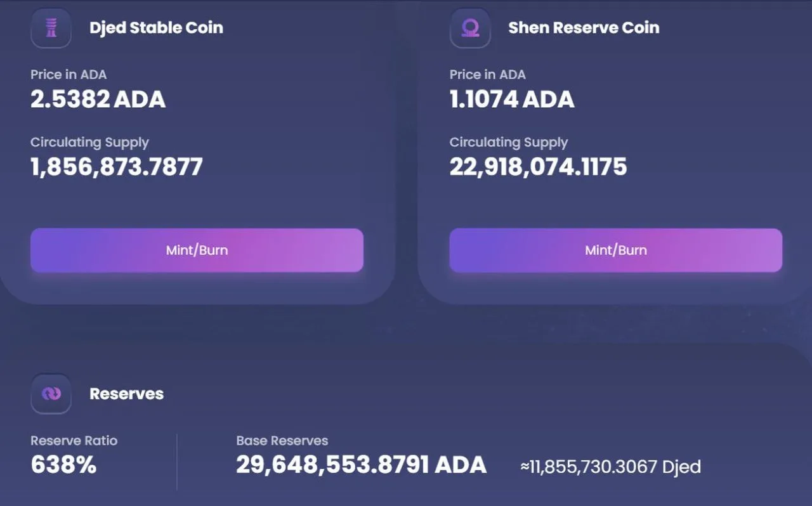Screen dimensions: 812x506
Task: Open Mint/Burn for Shen Reserve Coin
Action: [x=616, y=250]
